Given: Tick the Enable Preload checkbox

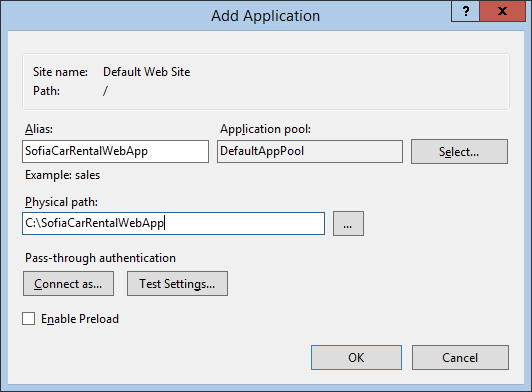Looking at the screenshot, I should click(28, 319).
